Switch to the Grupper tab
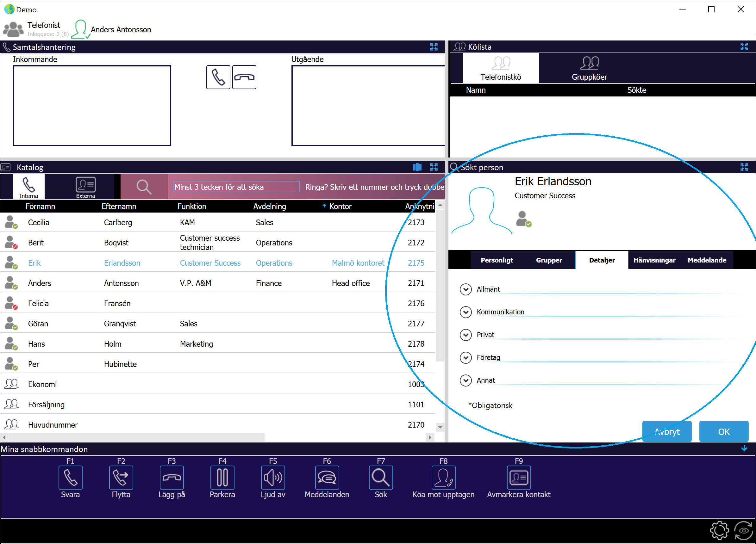 (549, 260)
